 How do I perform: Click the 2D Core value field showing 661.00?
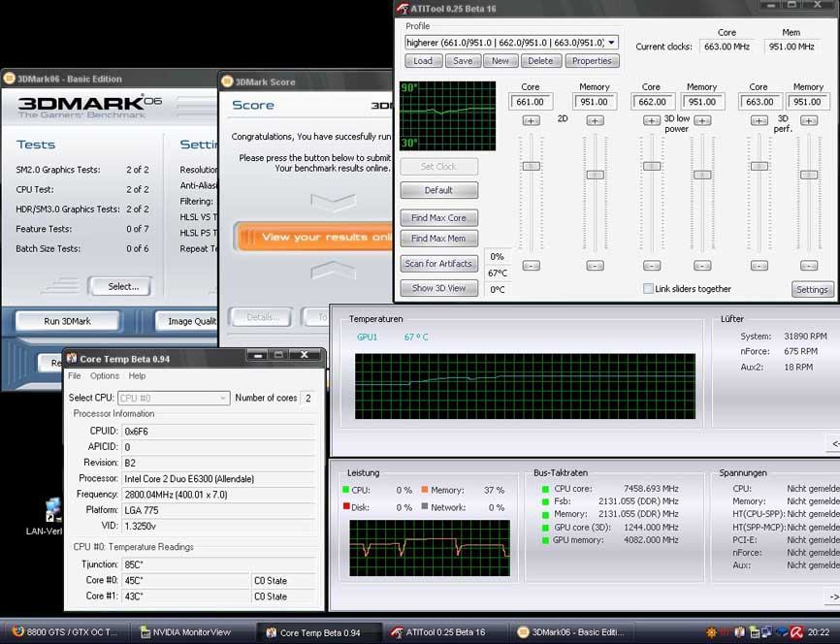point(531,102)
